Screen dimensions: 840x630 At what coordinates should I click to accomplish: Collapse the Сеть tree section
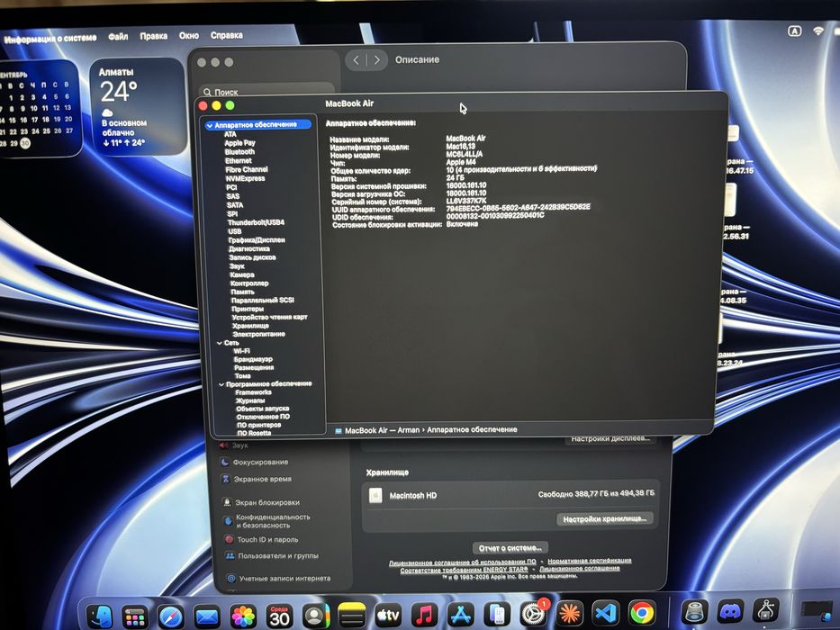(220, 343)
